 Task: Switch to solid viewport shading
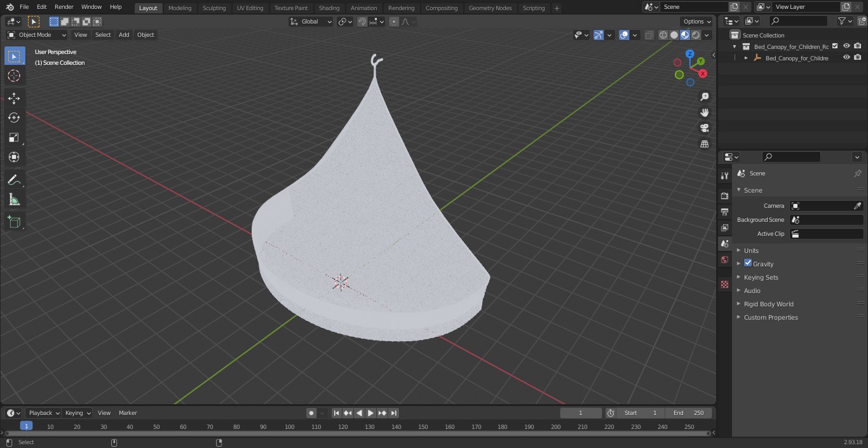(x=674, y=35)
